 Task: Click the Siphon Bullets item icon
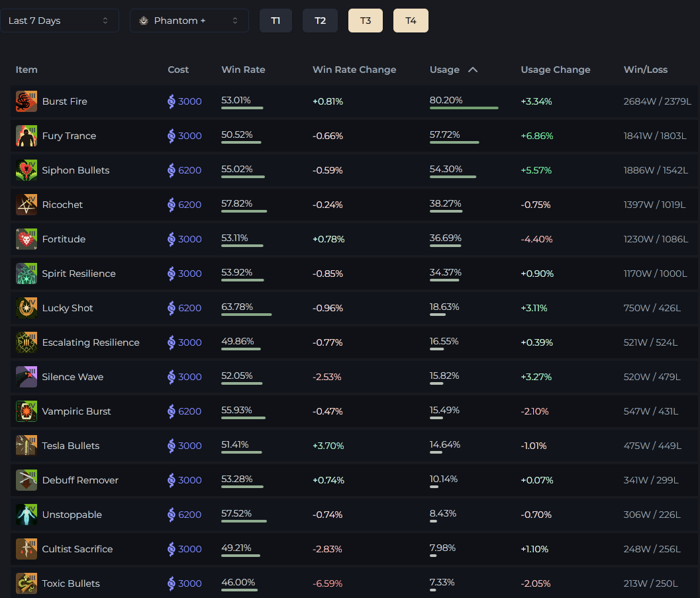[26, 170]
